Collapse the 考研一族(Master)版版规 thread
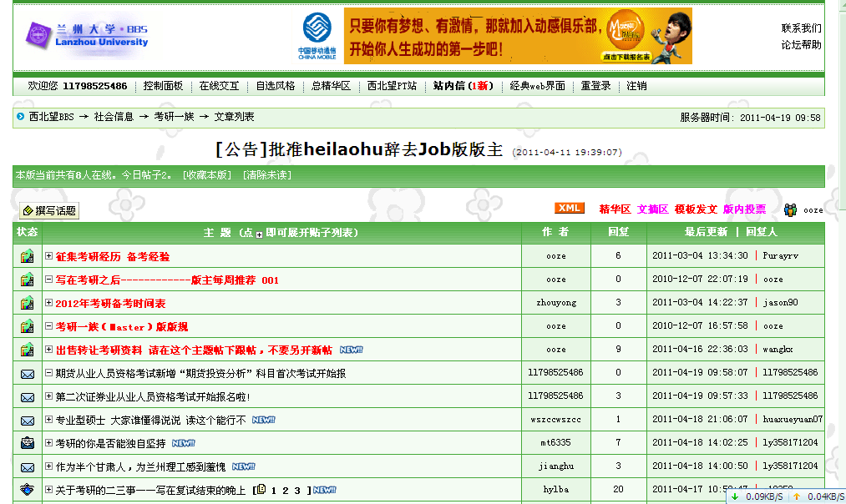The height and width of the screenshot is (504, 846). 49,326
